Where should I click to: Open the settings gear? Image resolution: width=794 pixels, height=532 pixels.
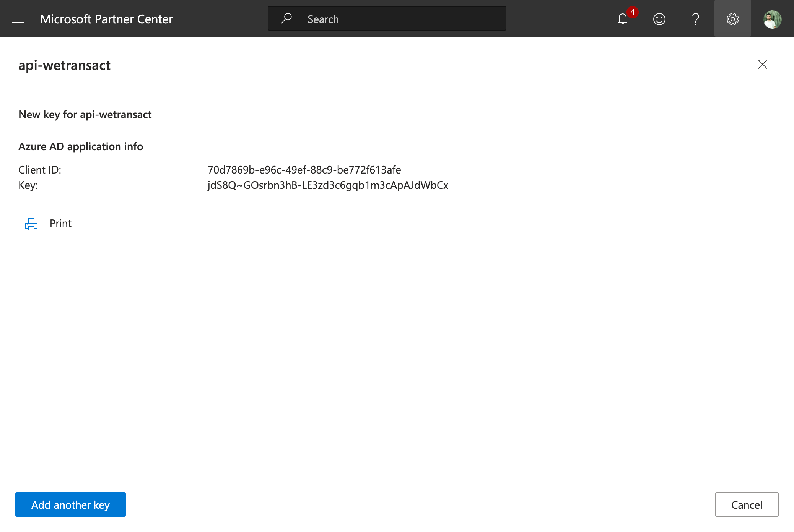click(x=732, y=19)
